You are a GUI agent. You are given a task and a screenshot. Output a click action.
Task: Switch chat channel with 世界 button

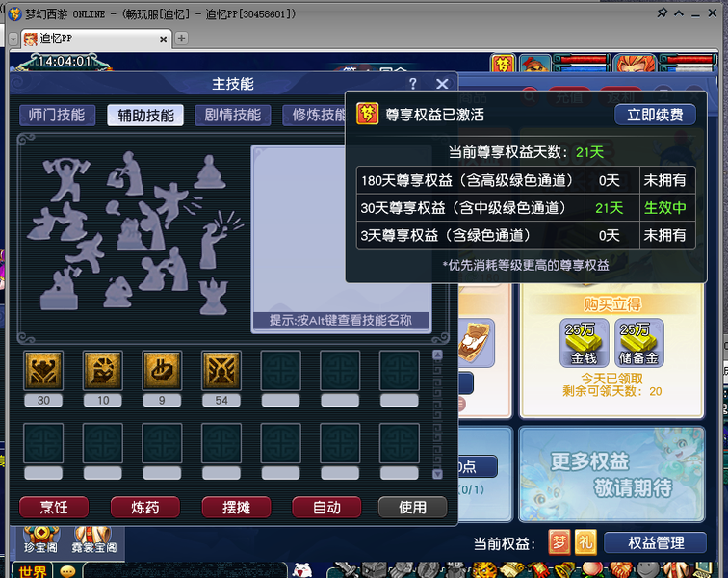click(32, 570)
